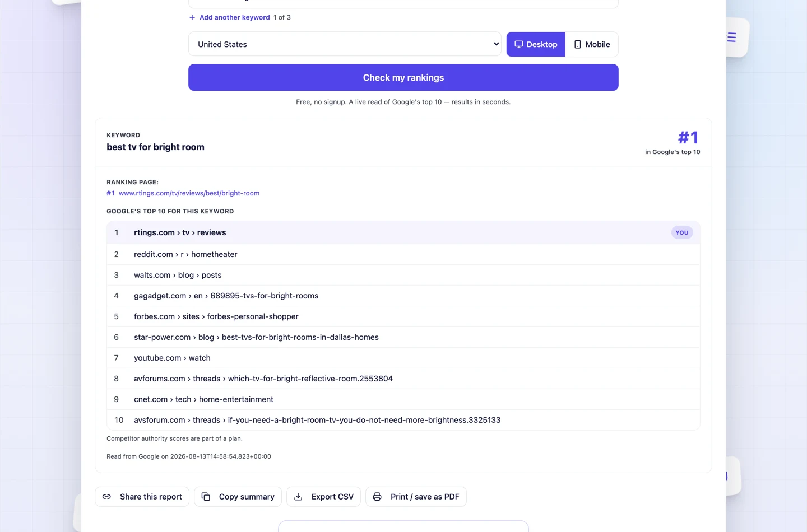Click the walts.com › blog › posts result

pos(403,275)
